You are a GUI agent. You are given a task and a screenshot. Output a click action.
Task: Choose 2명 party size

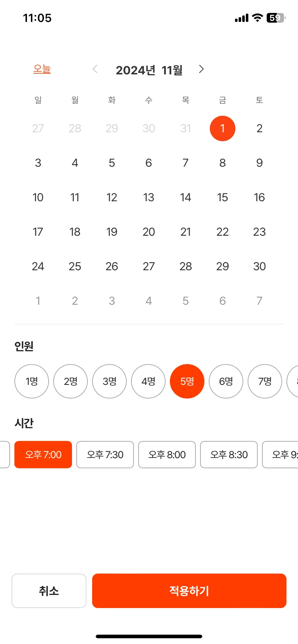pyautogui.click(x=71, y=381)
